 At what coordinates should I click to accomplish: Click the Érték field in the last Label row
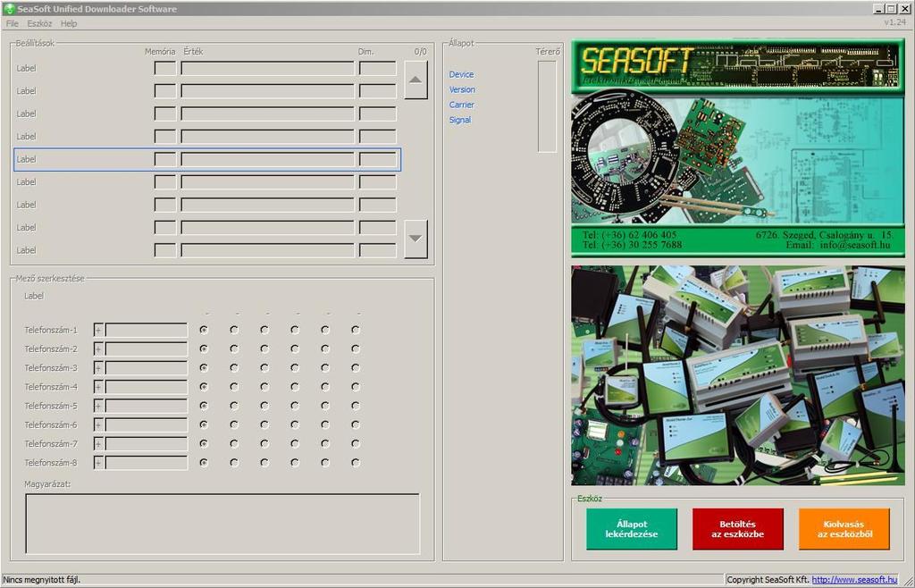[267, 250]
